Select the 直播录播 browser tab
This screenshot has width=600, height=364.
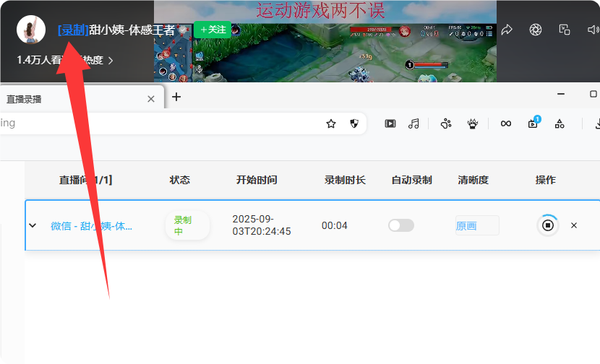(x=82, y=98)
